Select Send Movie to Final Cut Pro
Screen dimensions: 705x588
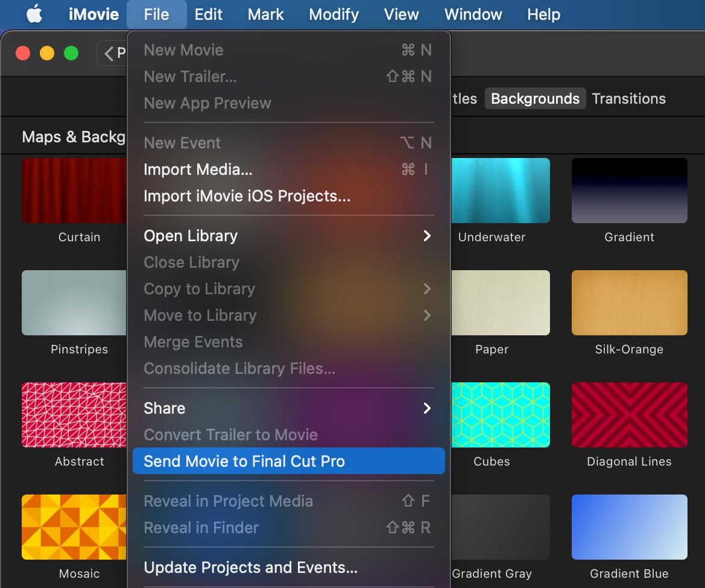(x=289, y=461)
